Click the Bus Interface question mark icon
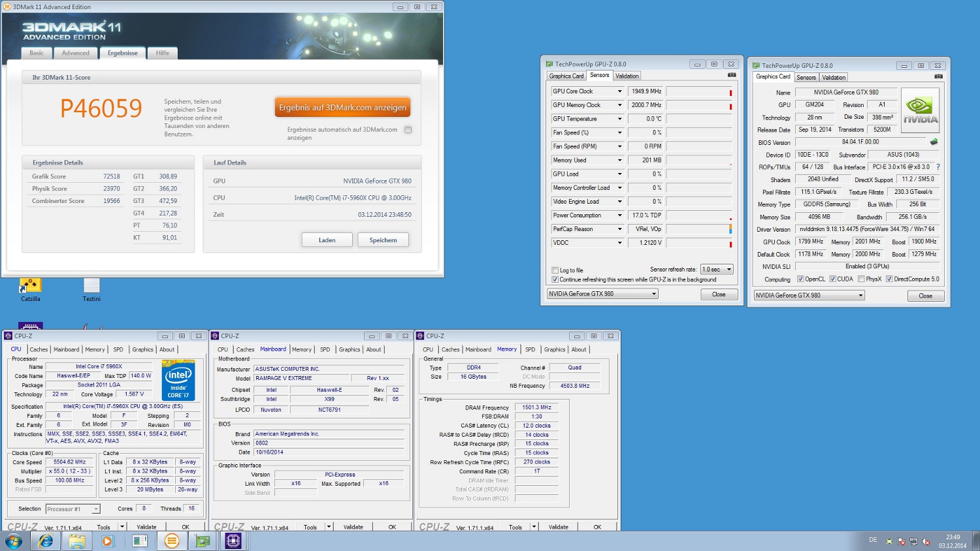 [x=938, y=167]
